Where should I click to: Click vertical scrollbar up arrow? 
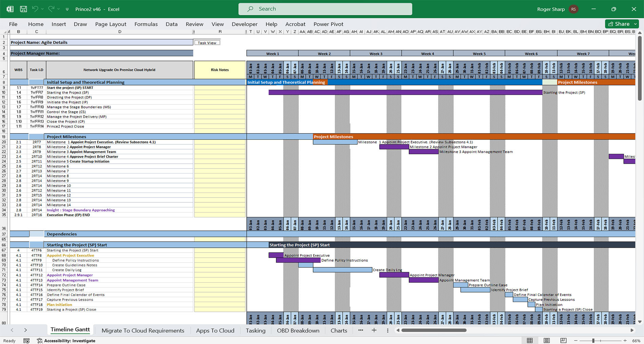click(x=640, y=33)
